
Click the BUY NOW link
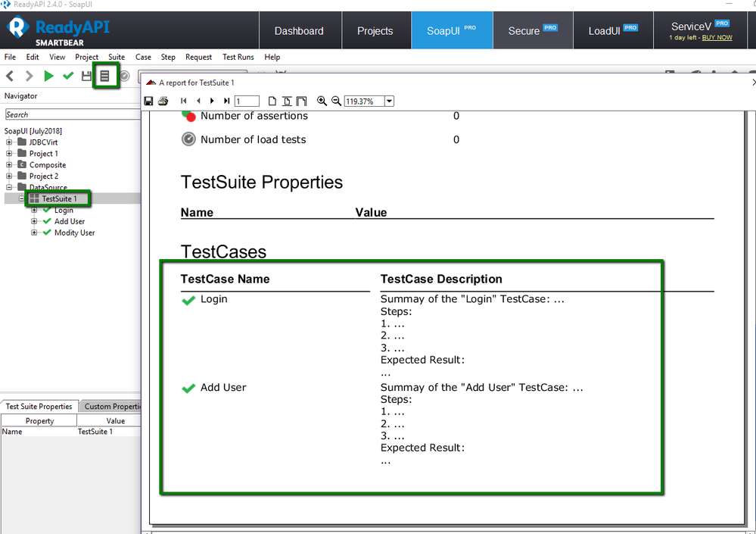click(x=717, y=37)
